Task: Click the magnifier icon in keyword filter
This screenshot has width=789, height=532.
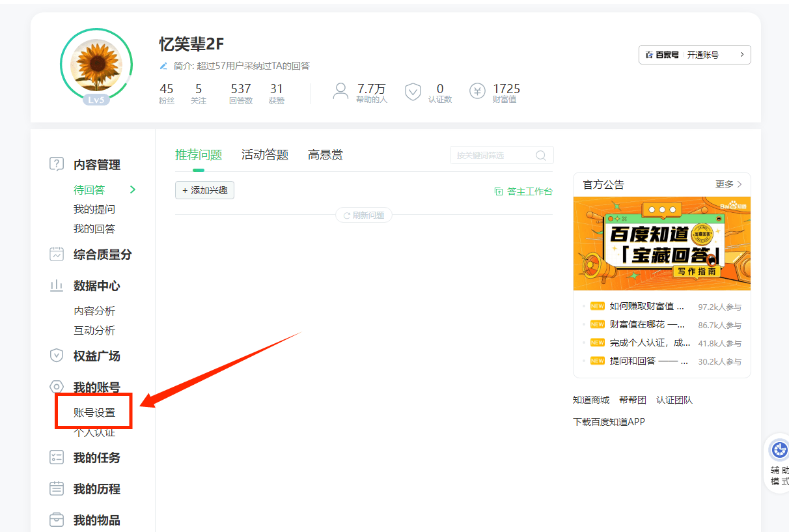Action: pos(541,155)
